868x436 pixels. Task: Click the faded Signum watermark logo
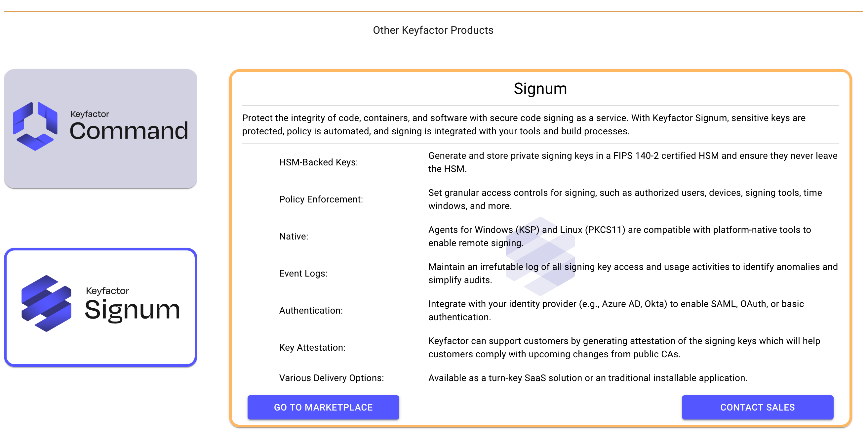click(540, 256)
